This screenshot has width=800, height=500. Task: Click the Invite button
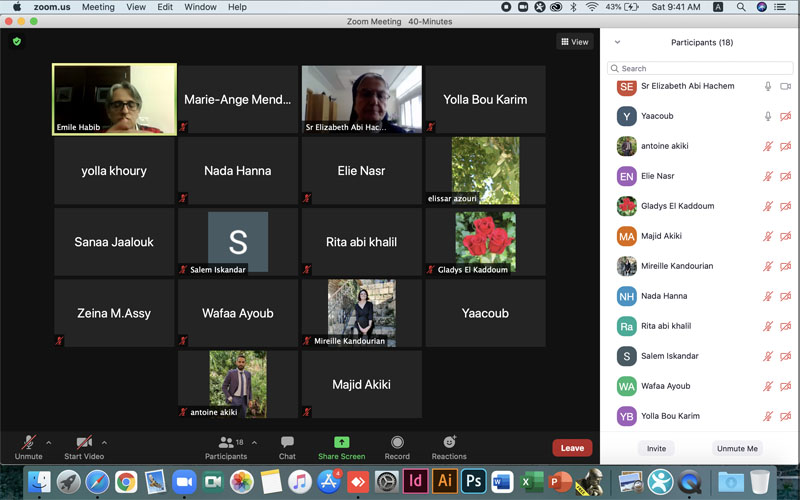coord(656,448)
